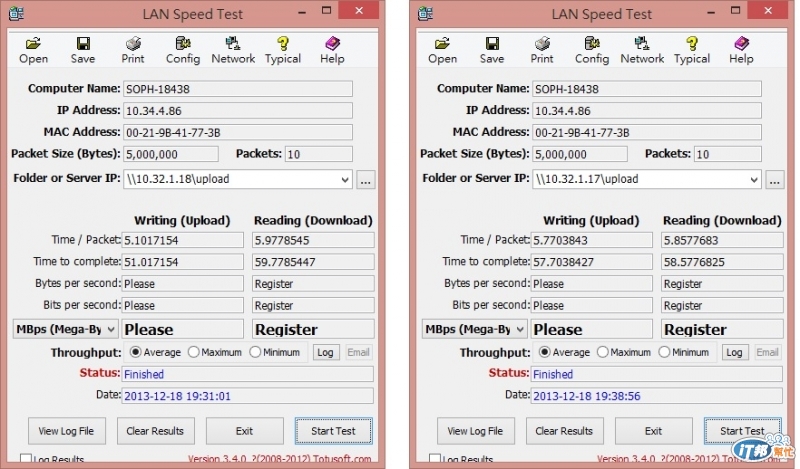The height and width of the screenshot is (469, 800).
Task: Maximize the right LAN Speed Test window
Action: [x=735, y=11]
